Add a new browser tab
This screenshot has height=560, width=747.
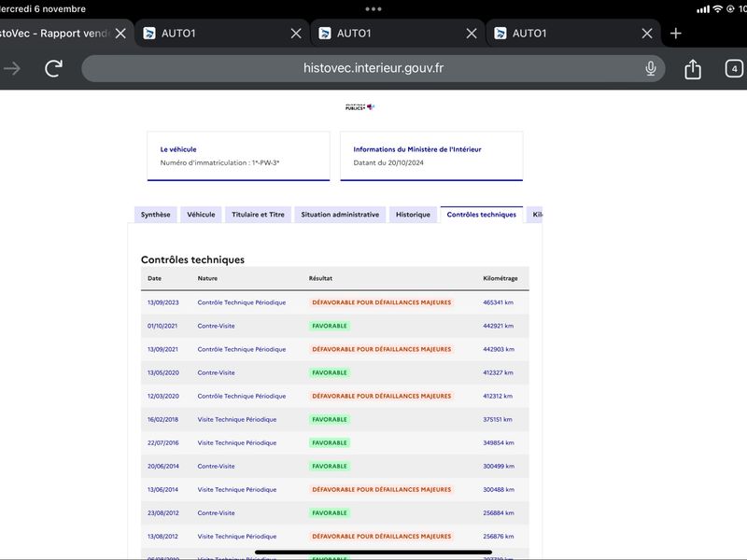(675, 34)
